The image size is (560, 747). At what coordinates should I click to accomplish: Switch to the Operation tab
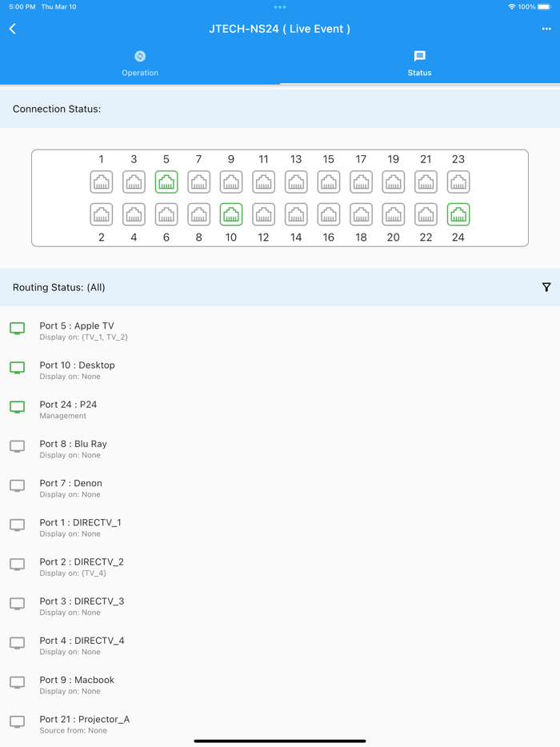140,63
